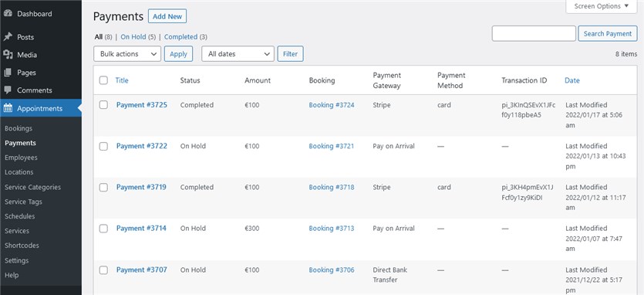Viewport: 644px width, 295px height.
Task: Go to Locations submenu
Action: pyautogui.click(x=19, y=172)
